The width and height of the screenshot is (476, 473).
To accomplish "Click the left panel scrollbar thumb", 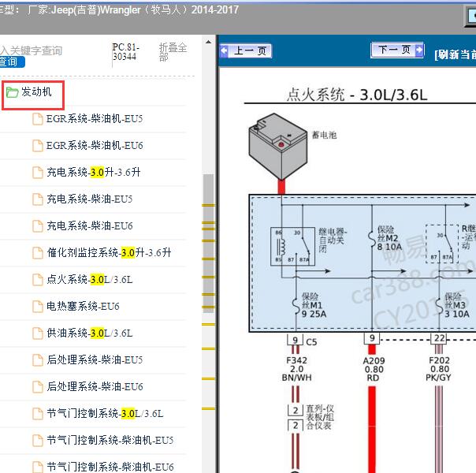I will click(x=208, y=243).
